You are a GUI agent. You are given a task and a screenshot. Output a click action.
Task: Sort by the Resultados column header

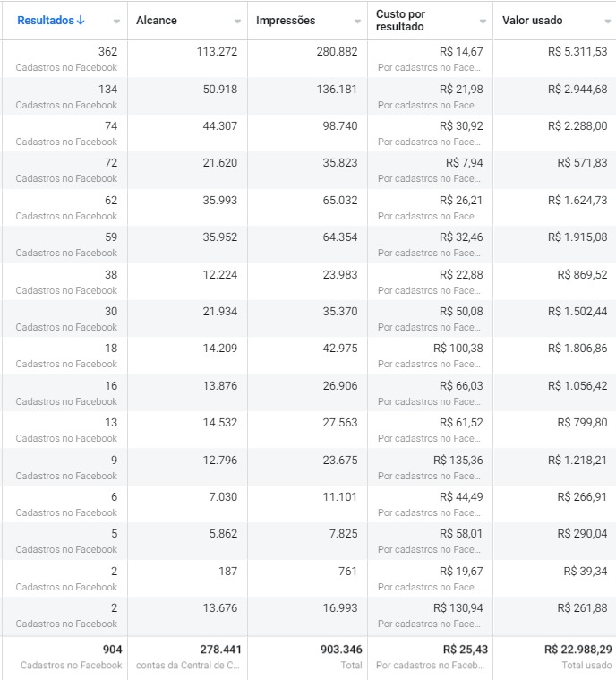pos(46,21)
